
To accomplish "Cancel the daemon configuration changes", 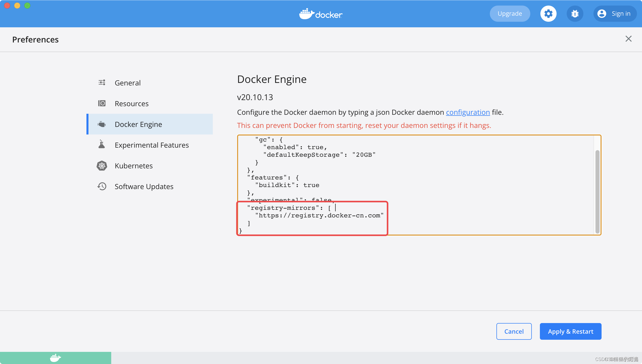I will point(514,331).
